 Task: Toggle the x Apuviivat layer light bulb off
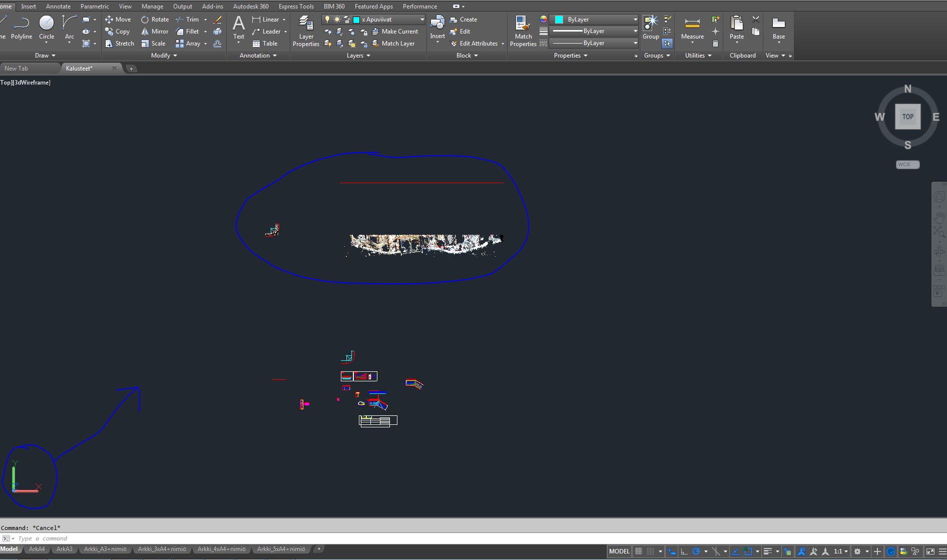tap(327, 19)
